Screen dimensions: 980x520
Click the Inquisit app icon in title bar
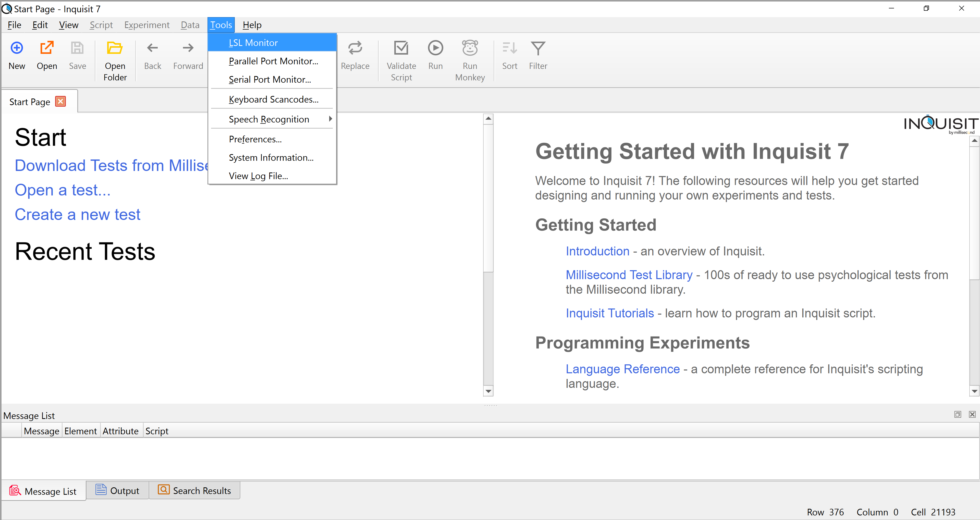coord(7,8)
